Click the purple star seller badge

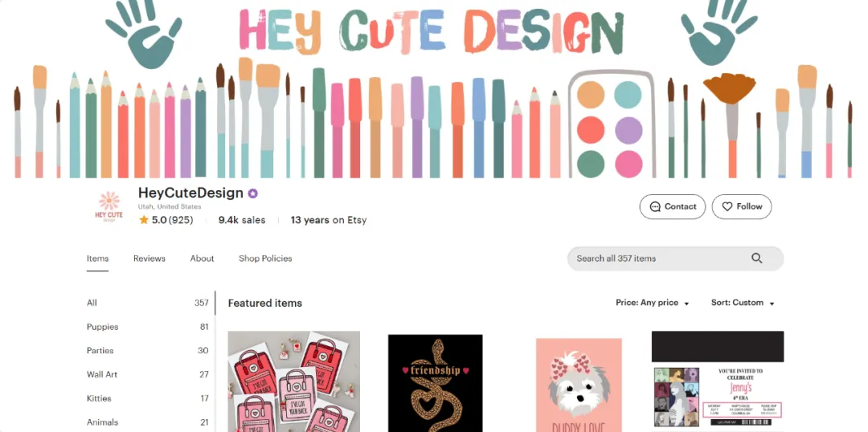(x=252, y=194)
